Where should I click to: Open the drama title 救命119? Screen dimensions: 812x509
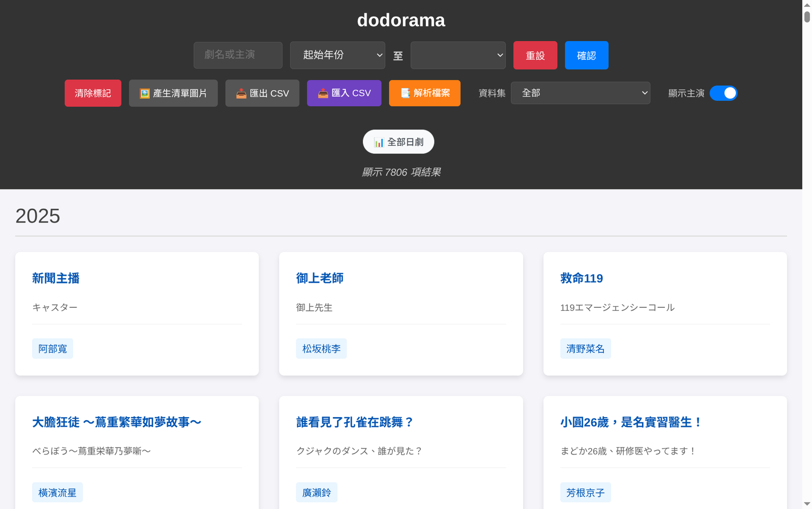(582, 278)
